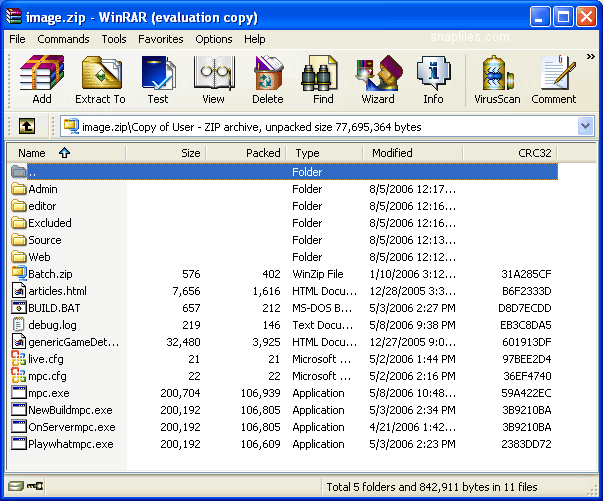Click the size value 32,480
This screenshot has width=603, height=501.
183,342
